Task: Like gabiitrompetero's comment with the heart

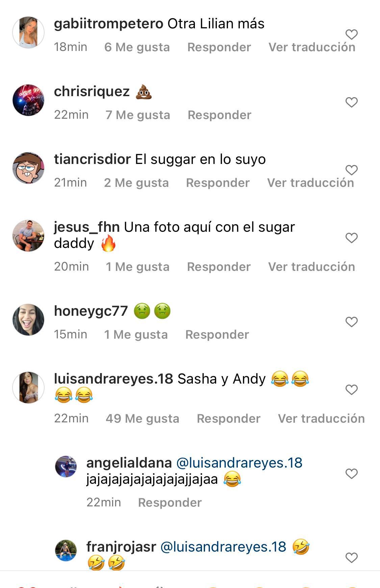Action: coord(352,34)
